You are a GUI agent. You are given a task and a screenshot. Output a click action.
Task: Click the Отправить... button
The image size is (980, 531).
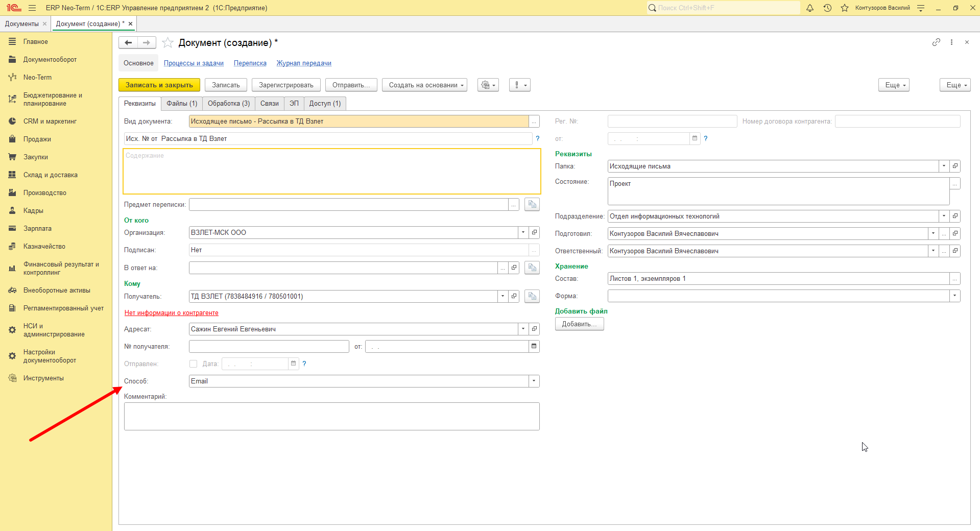click(x=351, y=85)
